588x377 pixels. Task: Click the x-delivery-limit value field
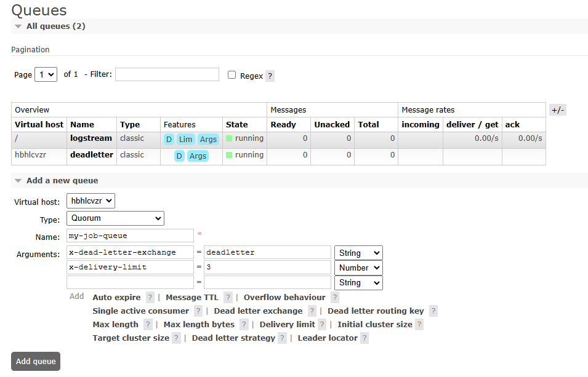point(267,267)
